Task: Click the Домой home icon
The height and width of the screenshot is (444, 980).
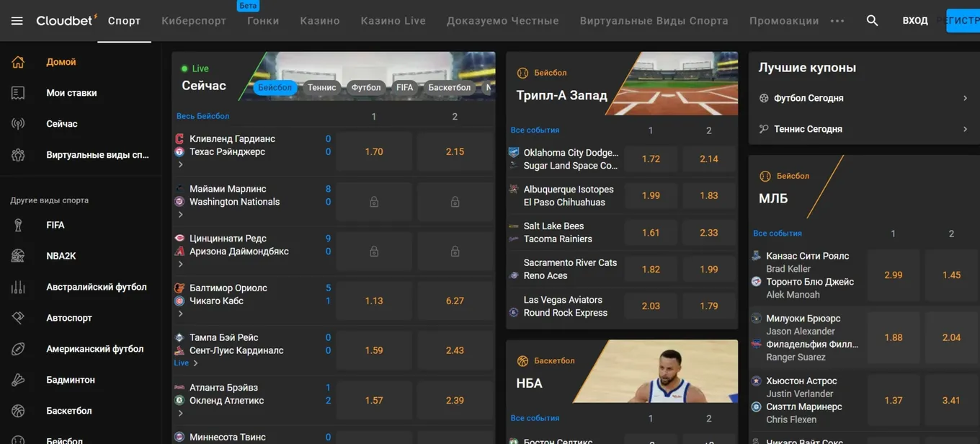Action: coord(18,62)
